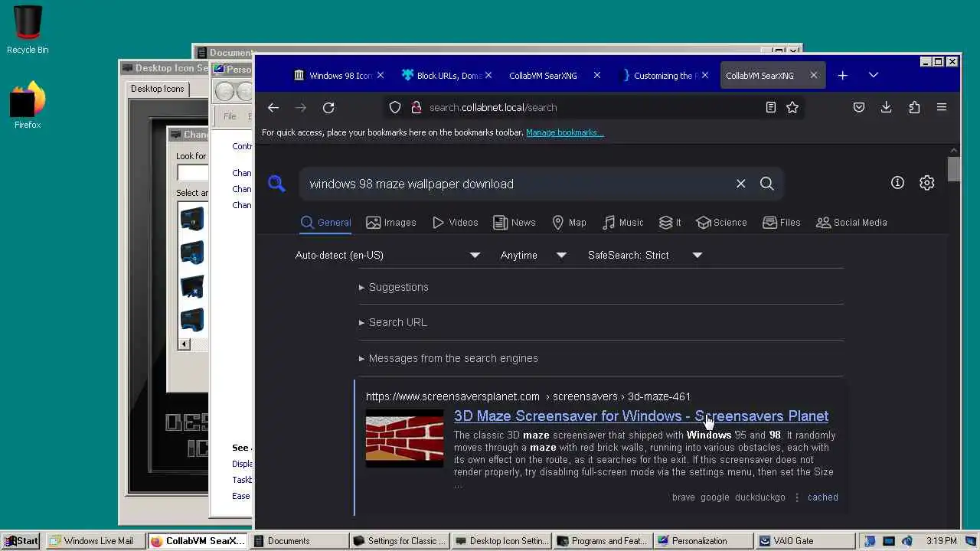Viewport: 980px width, 551px height.
Task: Open the Windows Start button
Action: pos(21,541)
